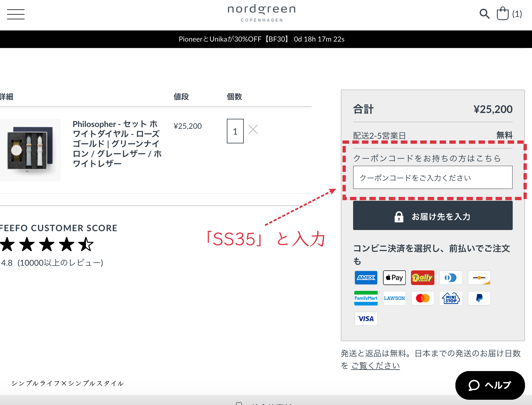
Task: Click the 配送2-5営業日 shipping text
Action: (379, 135)
